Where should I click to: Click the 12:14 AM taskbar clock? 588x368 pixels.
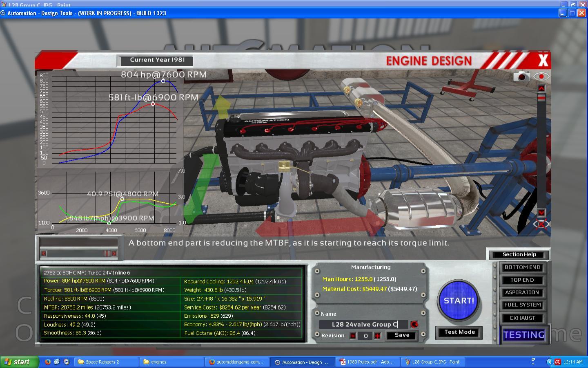tap(573, 362)
